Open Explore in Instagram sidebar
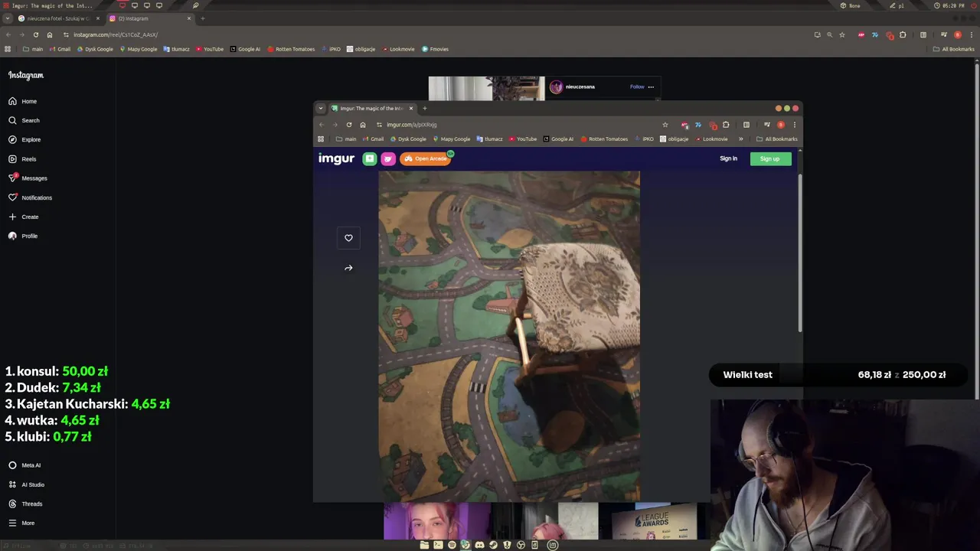 click(x=24, y=139)
